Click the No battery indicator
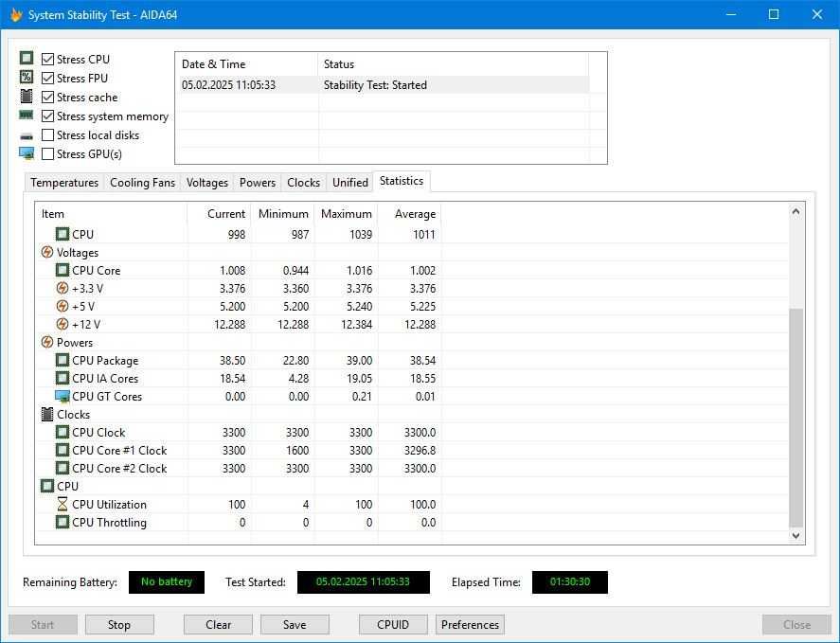Viewport: 840px width, 643px height. click(167, 581)
